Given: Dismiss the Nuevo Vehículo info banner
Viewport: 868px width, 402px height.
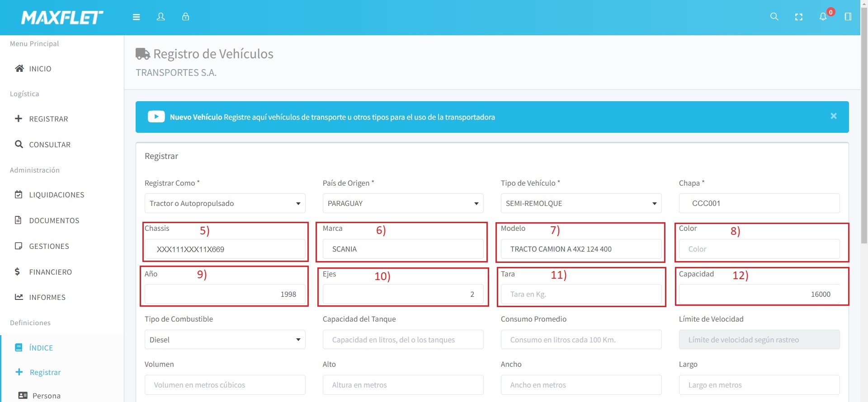Looking at the screenshot, I should pyautogui.click(x=833, y=116).
